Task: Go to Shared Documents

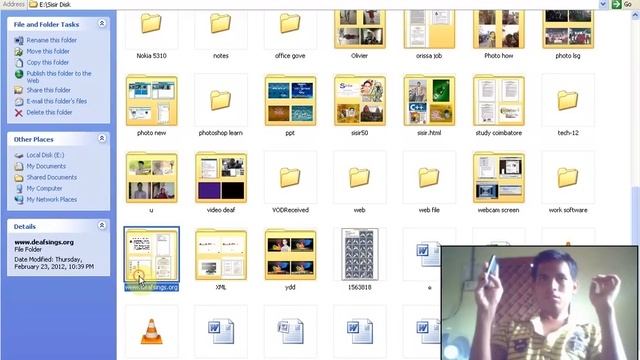Action: [51, 177]
